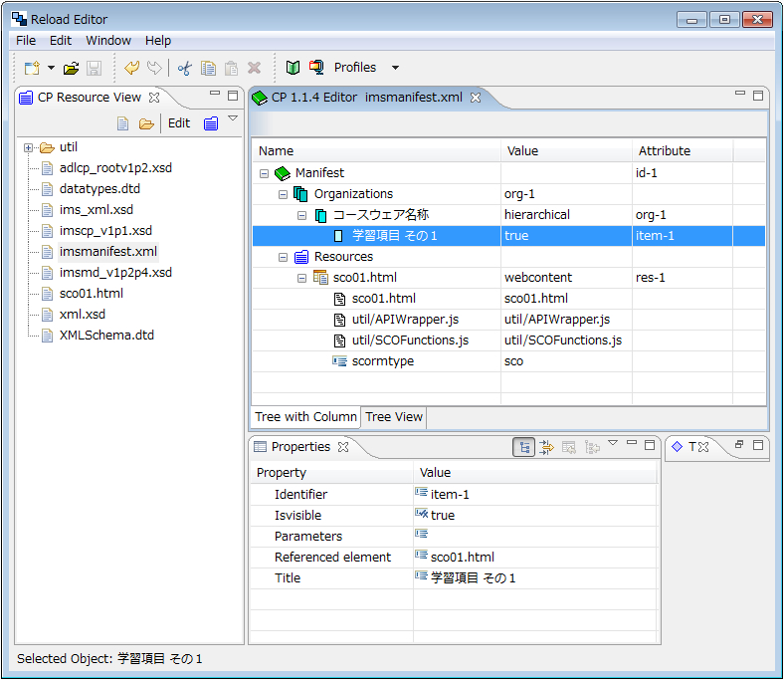The image size is (784, 680).
Task: Click the Cut scissors icon
Action: [184, 68]
